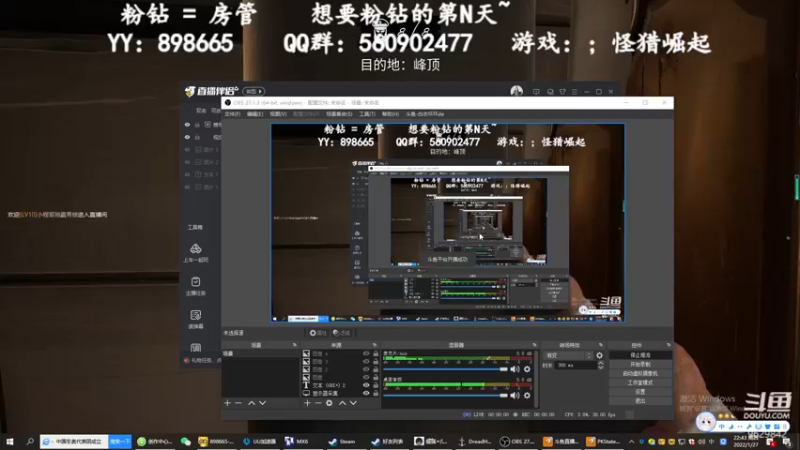Viewport: 800px width, 450px height.
Task: Add a new scene with plus icon
Action: tap(228, 403)
